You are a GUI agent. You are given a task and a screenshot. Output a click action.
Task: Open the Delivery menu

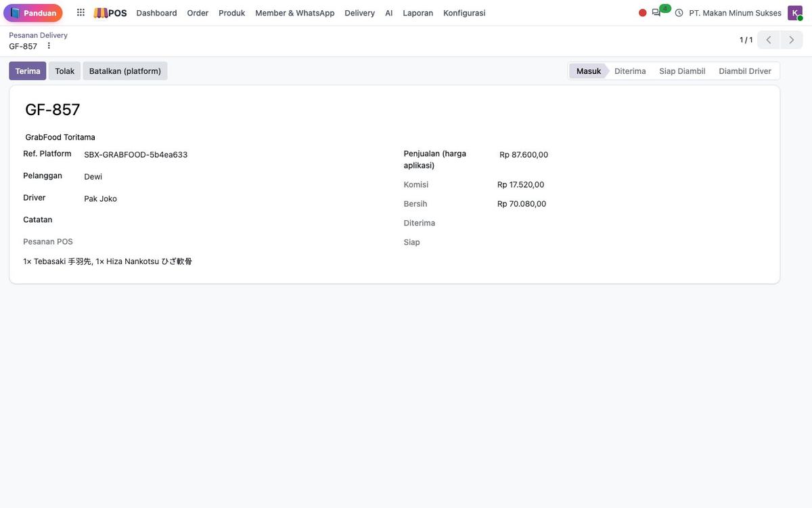[x=359, y=13]
